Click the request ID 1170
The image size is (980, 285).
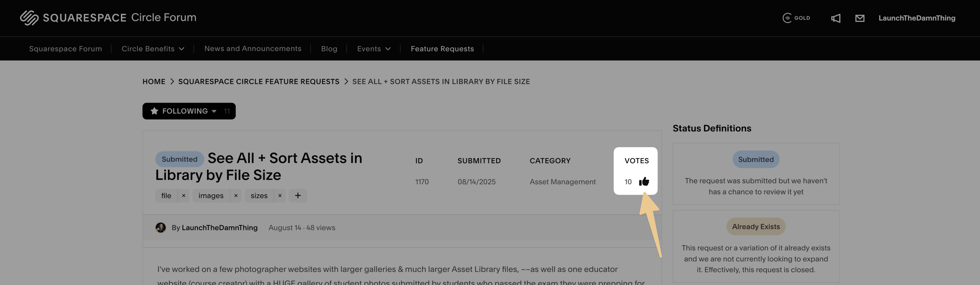422,182
